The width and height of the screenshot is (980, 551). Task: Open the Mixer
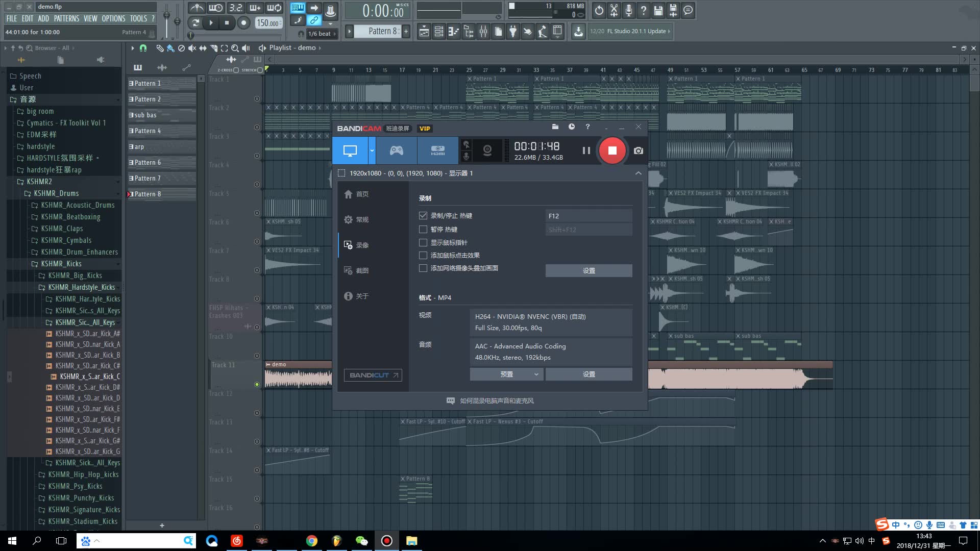[x=483, y=32]
